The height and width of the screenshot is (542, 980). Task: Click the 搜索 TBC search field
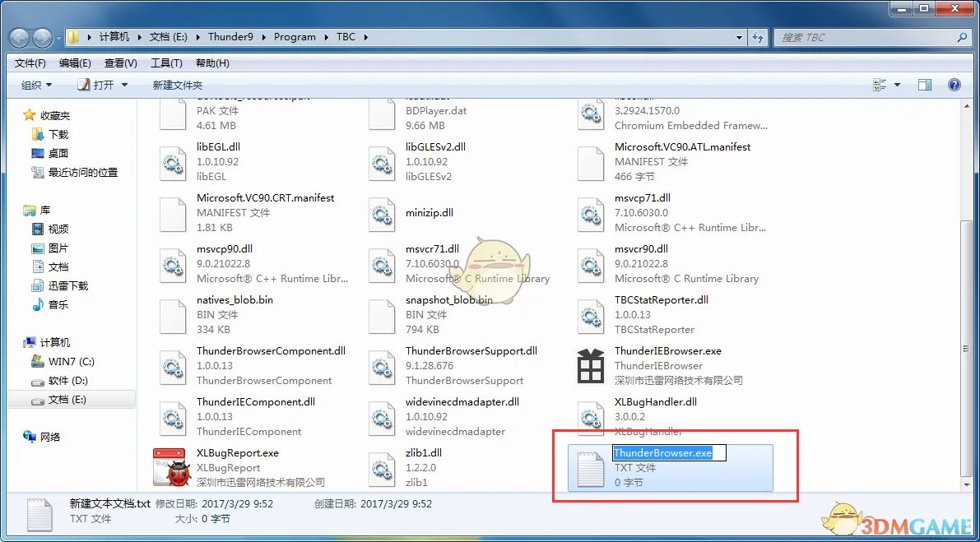[x=864, y=37]
